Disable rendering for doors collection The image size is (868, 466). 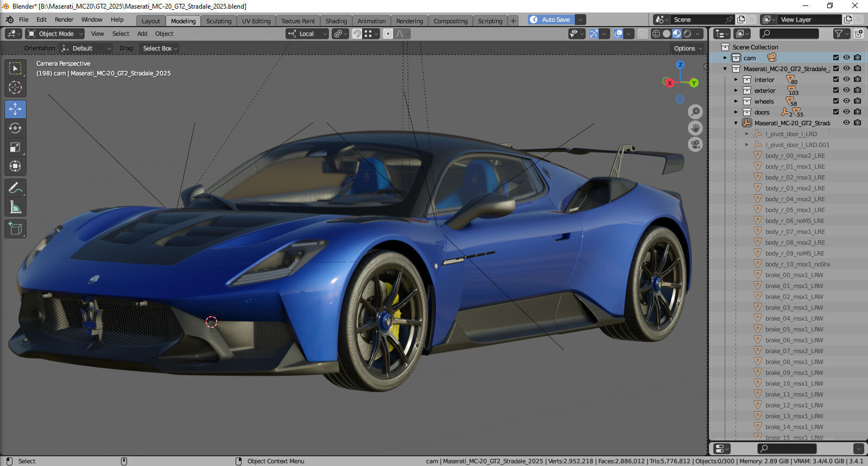[857, 112]
